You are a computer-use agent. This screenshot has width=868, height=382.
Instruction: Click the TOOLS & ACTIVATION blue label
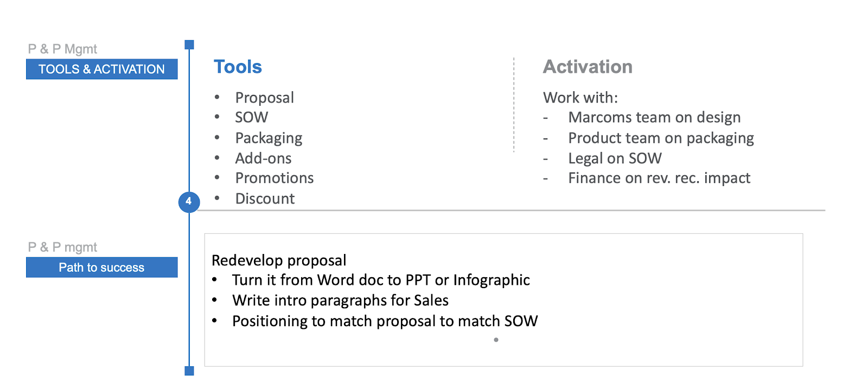click(102, 69)
